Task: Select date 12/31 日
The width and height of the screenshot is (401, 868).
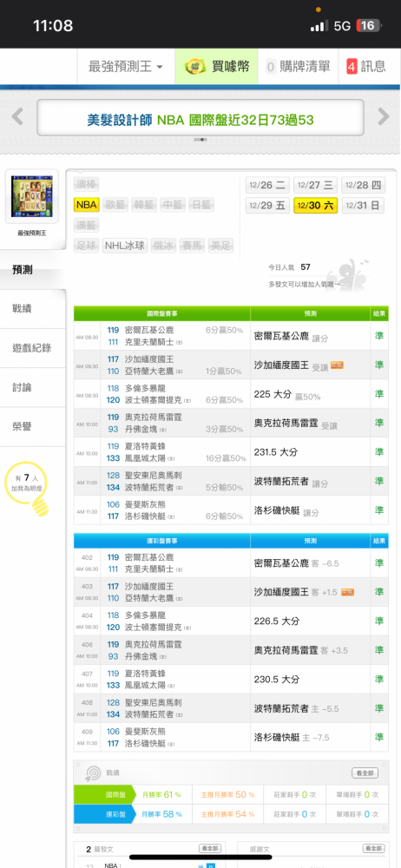Action: click(x=364, y=206)
